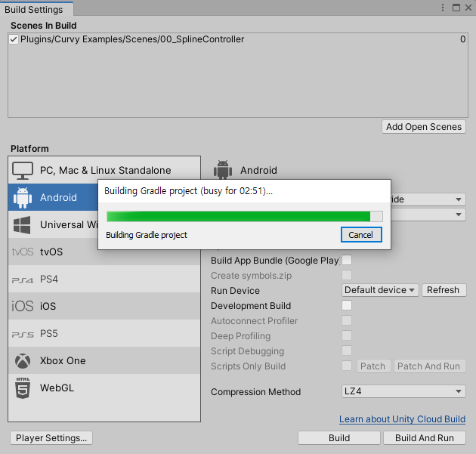Close the Build Settings window
Viewport: 476px width, 454px height.
tap(468, 8)
